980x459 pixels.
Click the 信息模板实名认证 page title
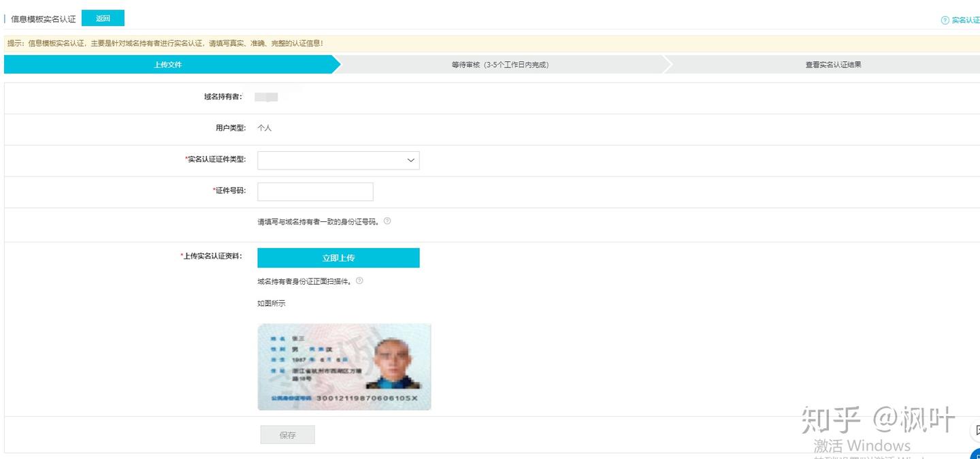click(x=44, y=19)
